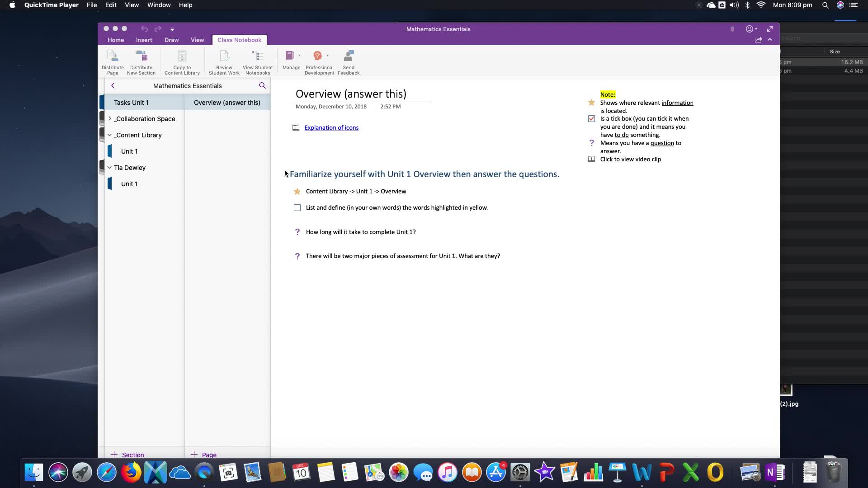Collapse the Content Library section

(110, 135)
